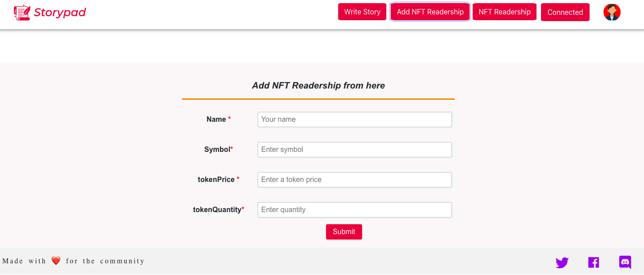Submit the NFT Readership form

click(x=344, y=231)
